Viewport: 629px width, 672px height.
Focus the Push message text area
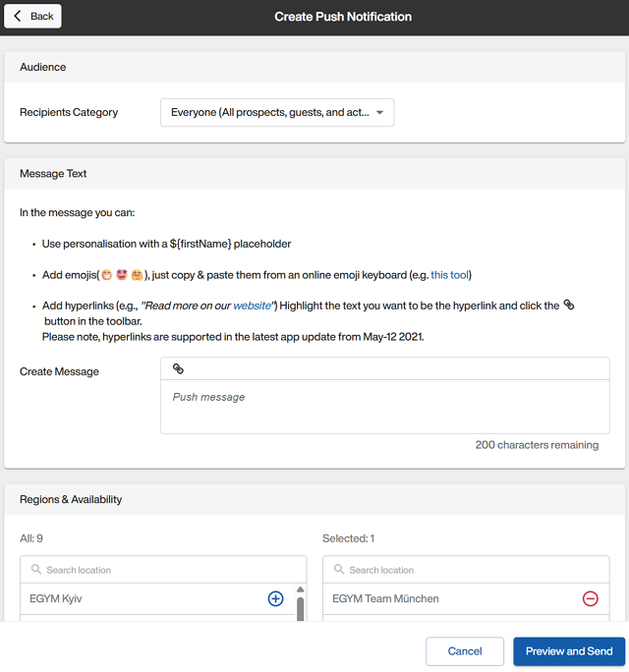tap(384, 408)
